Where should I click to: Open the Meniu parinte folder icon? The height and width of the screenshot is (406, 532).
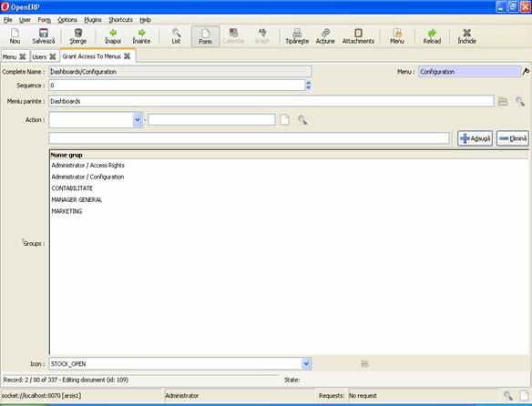coord(503,101)
